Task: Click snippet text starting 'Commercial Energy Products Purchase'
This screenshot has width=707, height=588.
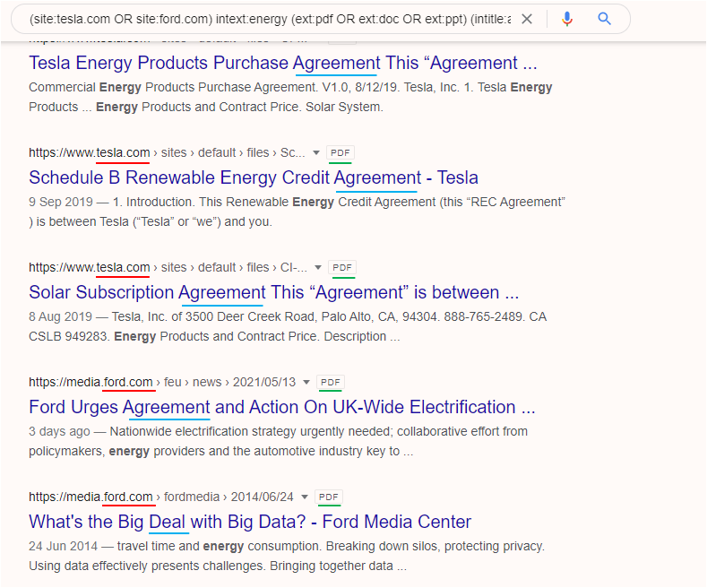Action: click(x=290, y=97)
